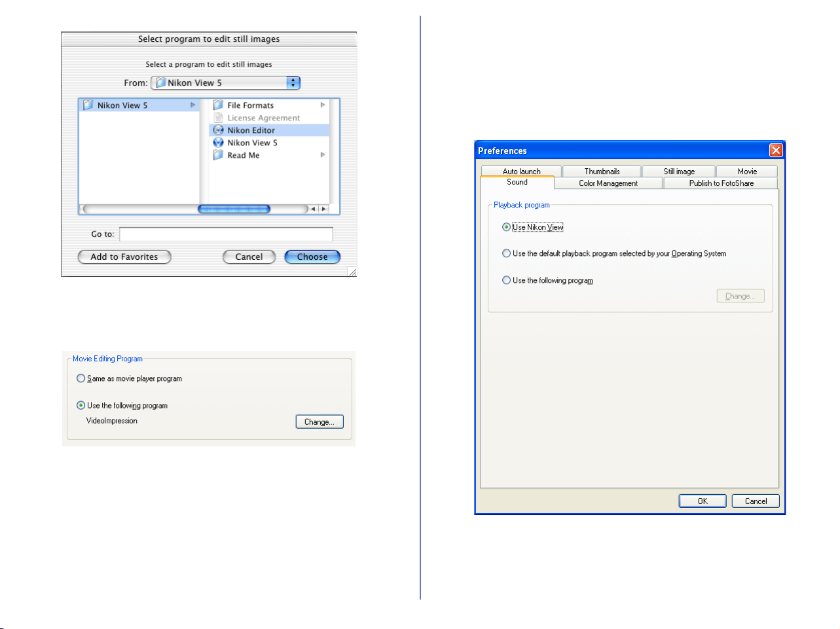Switch to the Color Management tab
Screen dimensions: 840x629
coord(608,183)
